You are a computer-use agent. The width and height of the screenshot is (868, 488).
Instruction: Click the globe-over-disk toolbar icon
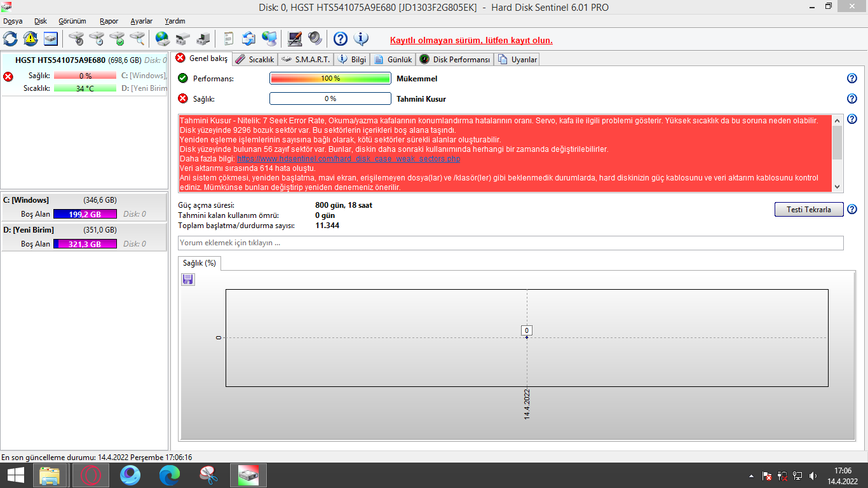[163, 39]
